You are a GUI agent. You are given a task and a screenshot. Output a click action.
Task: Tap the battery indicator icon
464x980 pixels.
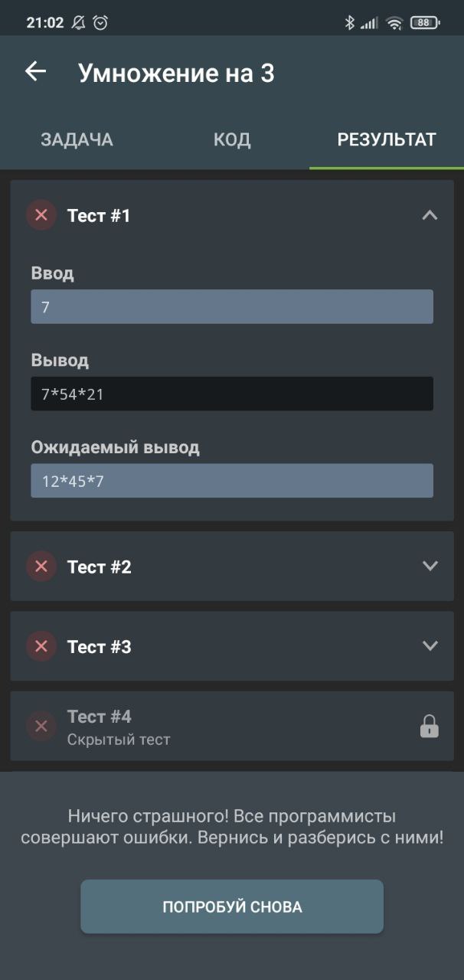click(x=425, y=22)
